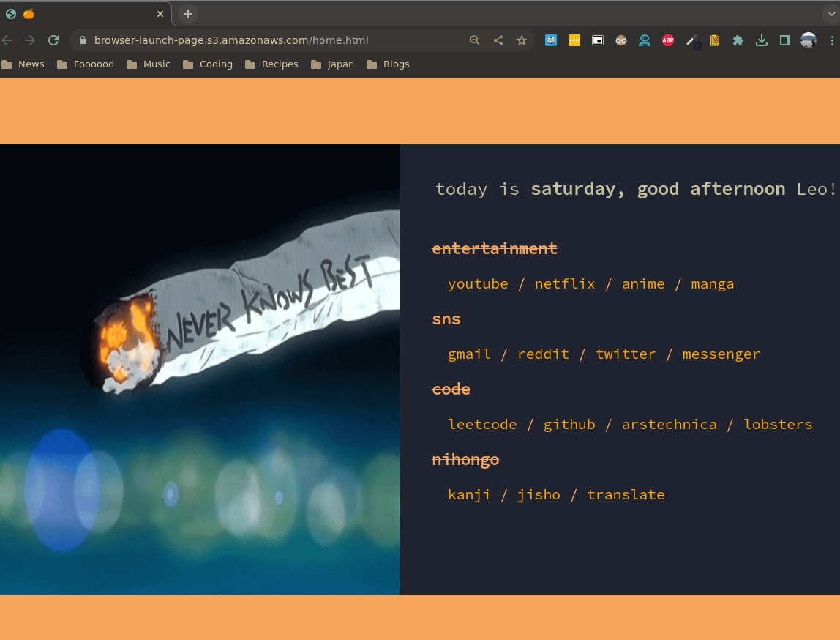Open the jisho dictionary link
The width and height of the screenshot is (840, 640).
pos(539,495)
